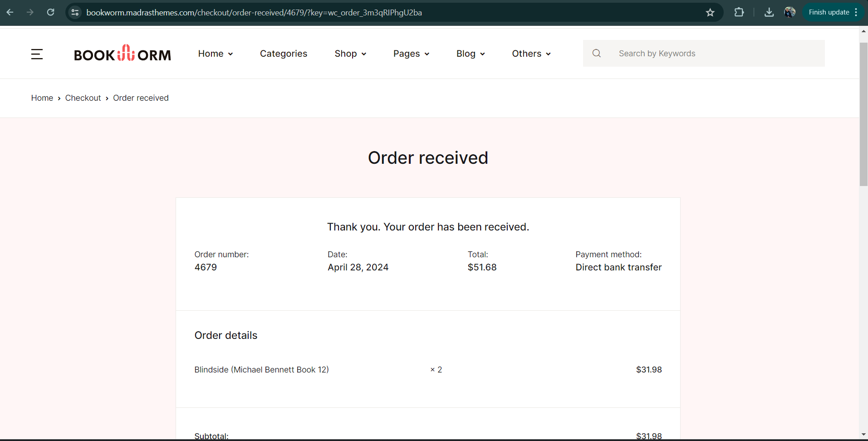Click the Bookworm logo

[x=123, y=54]
